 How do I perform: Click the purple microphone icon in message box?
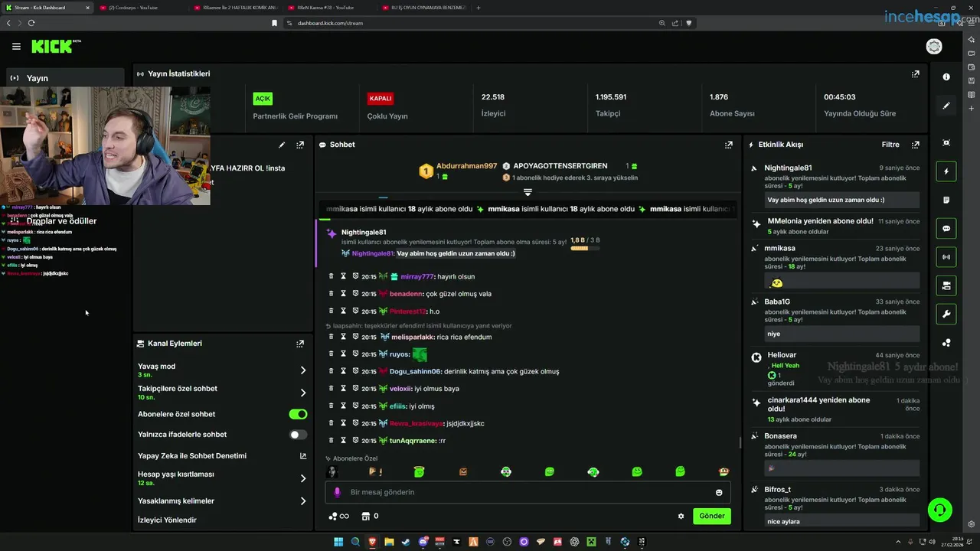(337, 492)
